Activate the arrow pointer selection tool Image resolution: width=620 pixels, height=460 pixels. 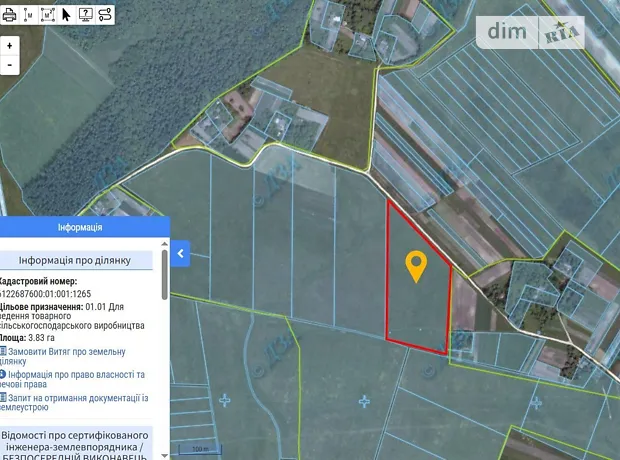click(x=66, y=14)
